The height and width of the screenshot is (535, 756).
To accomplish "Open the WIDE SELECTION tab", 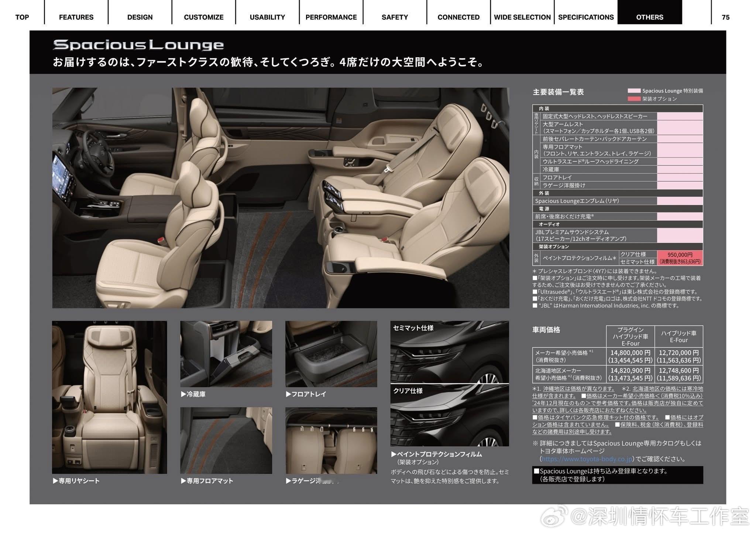I will click(522, 17).
